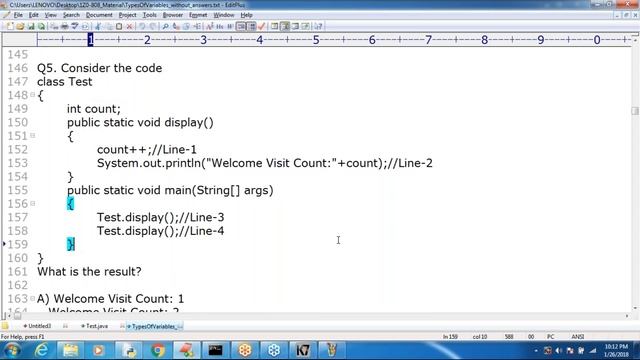Click the Save All toolbar icon

(x=42, y=27)
